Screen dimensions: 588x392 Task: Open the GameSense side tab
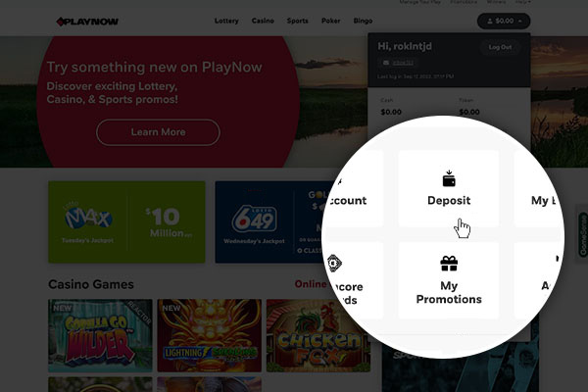[583, 234]
